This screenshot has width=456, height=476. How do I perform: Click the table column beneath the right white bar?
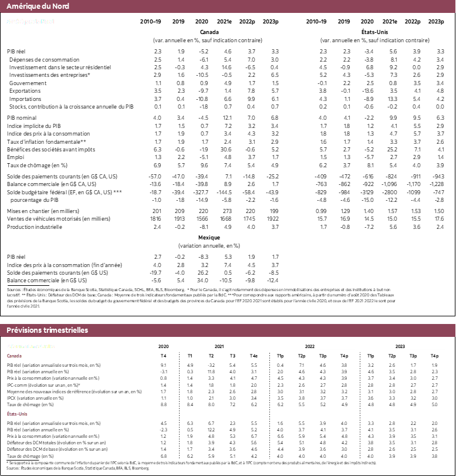point(408,405)
